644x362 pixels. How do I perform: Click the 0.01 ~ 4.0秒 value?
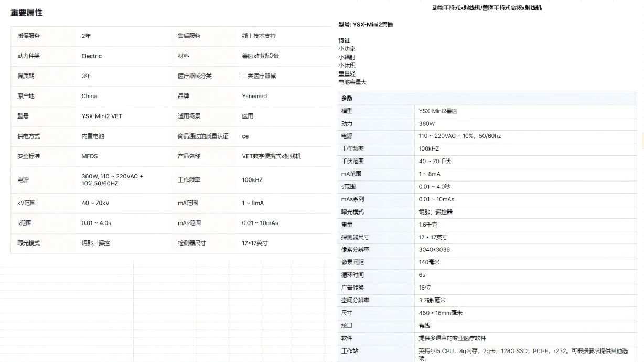pyautogui.click(x=435, y=187)
